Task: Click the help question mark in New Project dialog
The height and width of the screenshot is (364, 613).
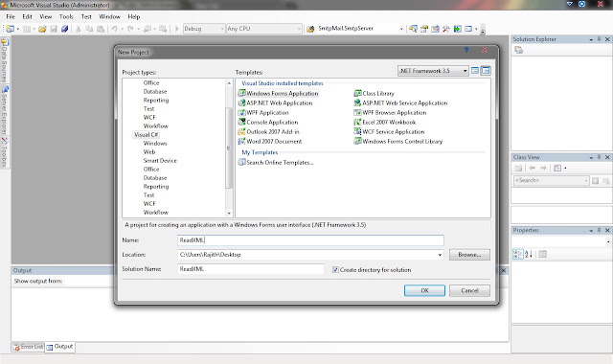Action: pos(466,50)
